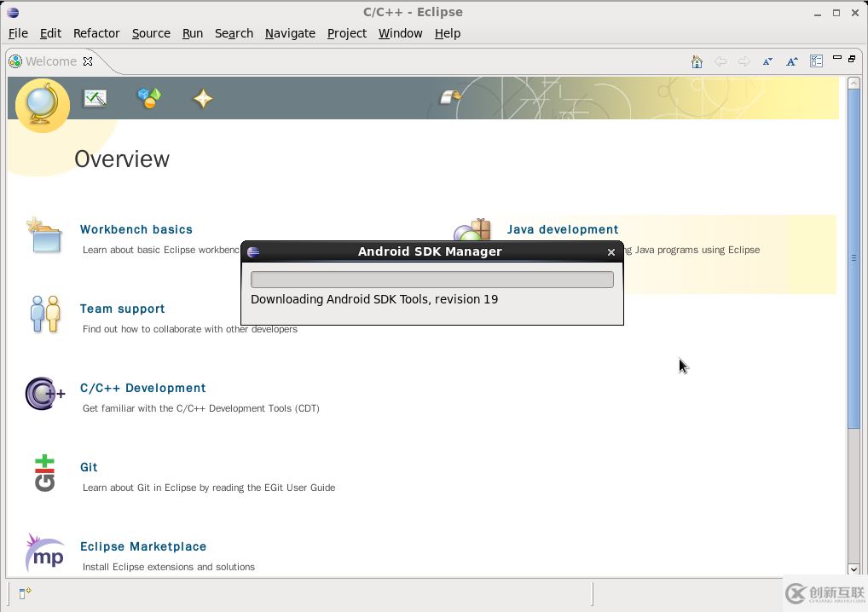868x612 pixels.
Task: Click 'Install Eclipse extensions and solutions' text
Action: (x=169, y=567)
